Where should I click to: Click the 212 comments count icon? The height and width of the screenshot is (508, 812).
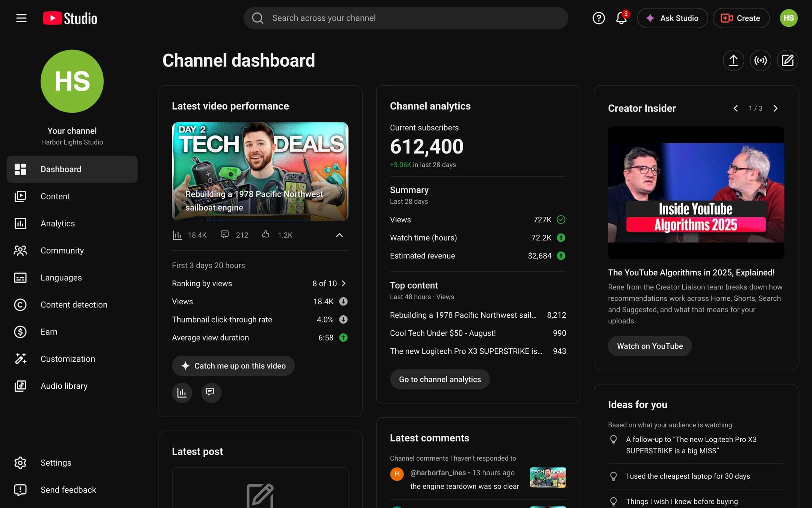(x=224, y=234)
